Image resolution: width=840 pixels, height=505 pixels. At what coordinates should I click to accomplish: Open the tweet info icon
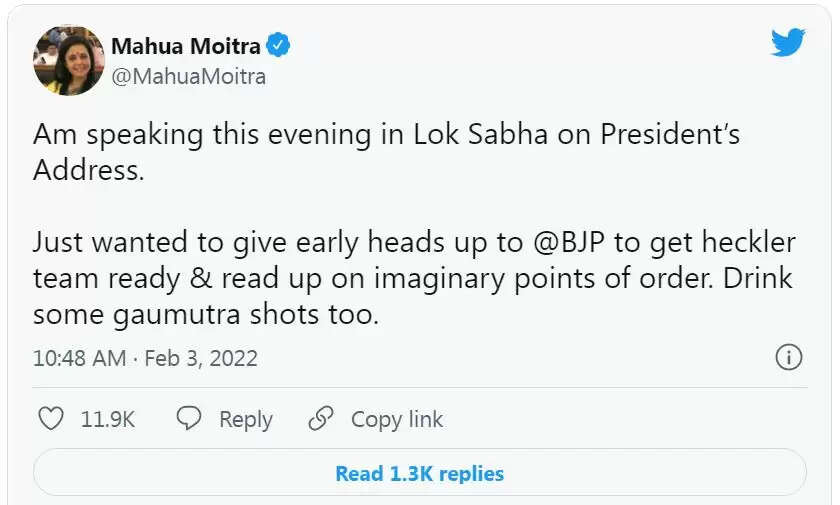789,357
